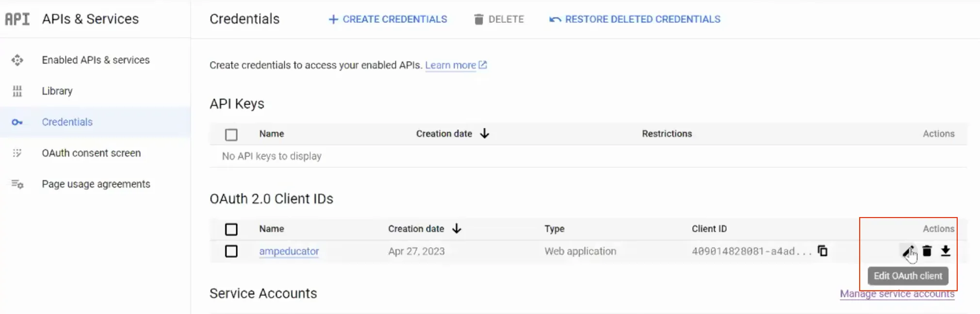Copy the Client ID to clipboard
This screenshot has width=980, height=314.
[x=822, y=251]
